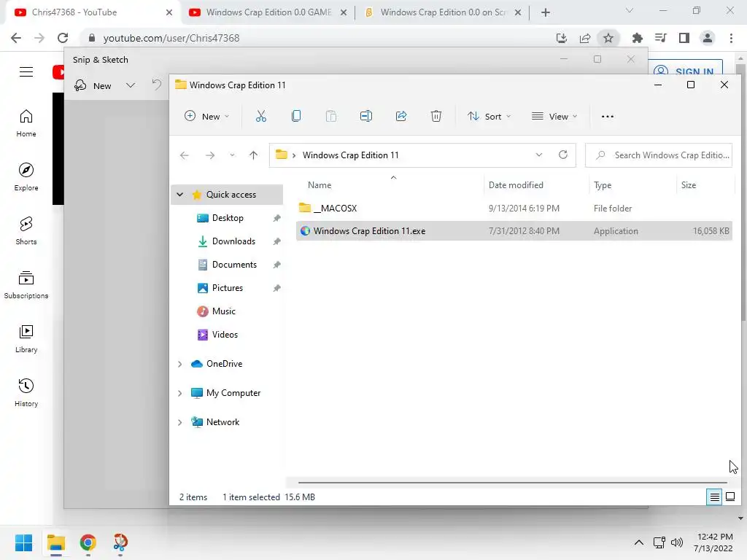Screen dimensions: 747x560
Task: Open the View dropdown menu
Action: [x=554, y=116]
